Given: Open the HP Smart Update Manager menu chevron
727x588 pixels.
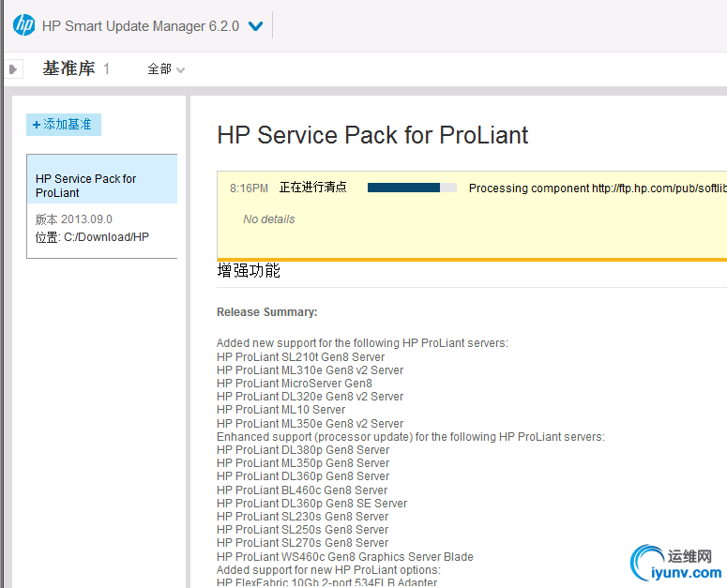Looking at the screenshot, I should [x=255, y=26].
